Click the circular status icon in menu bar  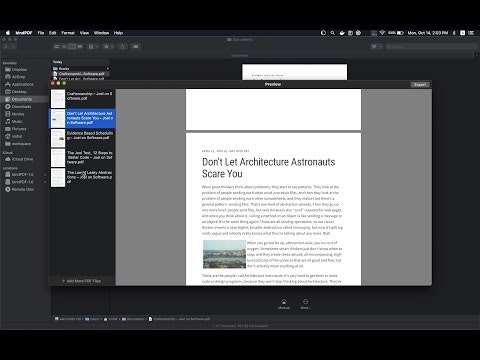323,33
